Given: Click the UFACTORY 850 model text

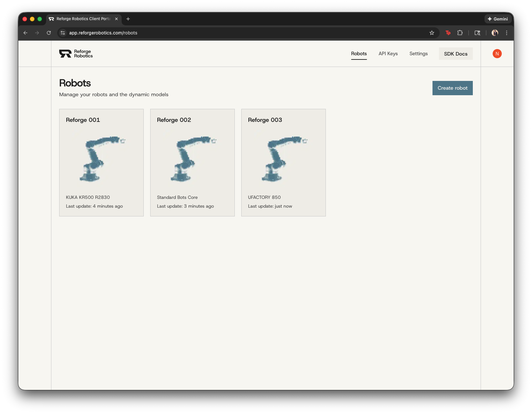Looking at the screenshot, I should coord(264,197).
